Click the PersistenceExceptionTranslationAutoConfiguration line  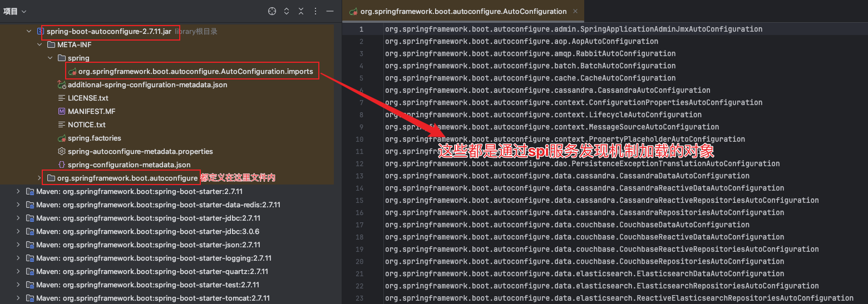pos(582,163)
